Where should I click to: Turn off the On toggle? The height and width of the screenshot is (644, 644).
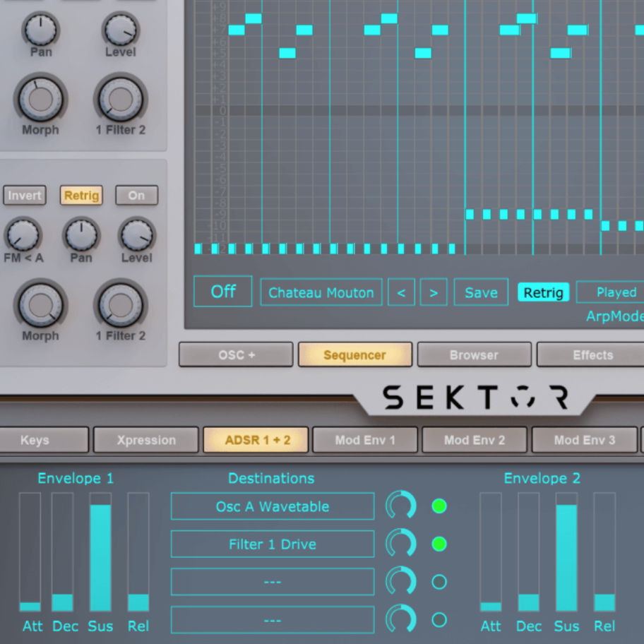coord(136,195)
